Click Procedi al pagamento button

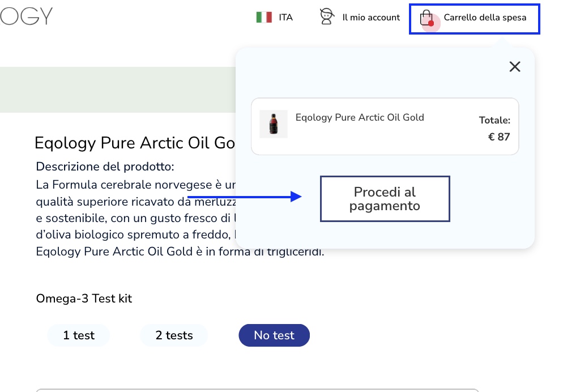pos(385,199)
